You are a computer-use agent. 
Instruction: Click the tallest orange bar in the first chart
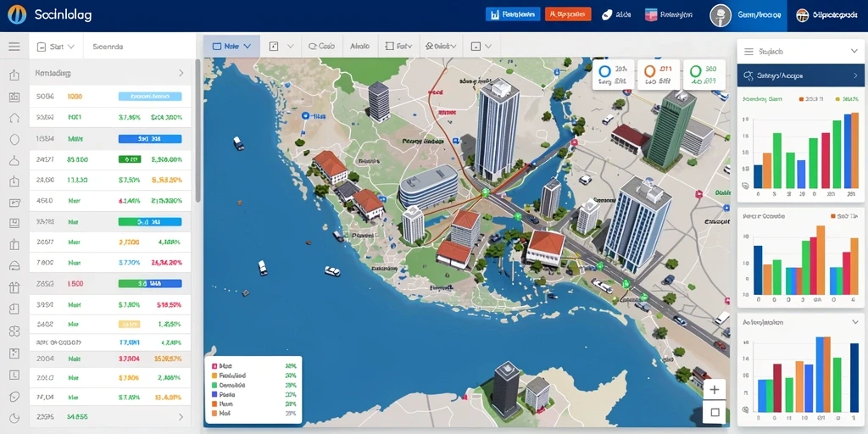(855, 149)
